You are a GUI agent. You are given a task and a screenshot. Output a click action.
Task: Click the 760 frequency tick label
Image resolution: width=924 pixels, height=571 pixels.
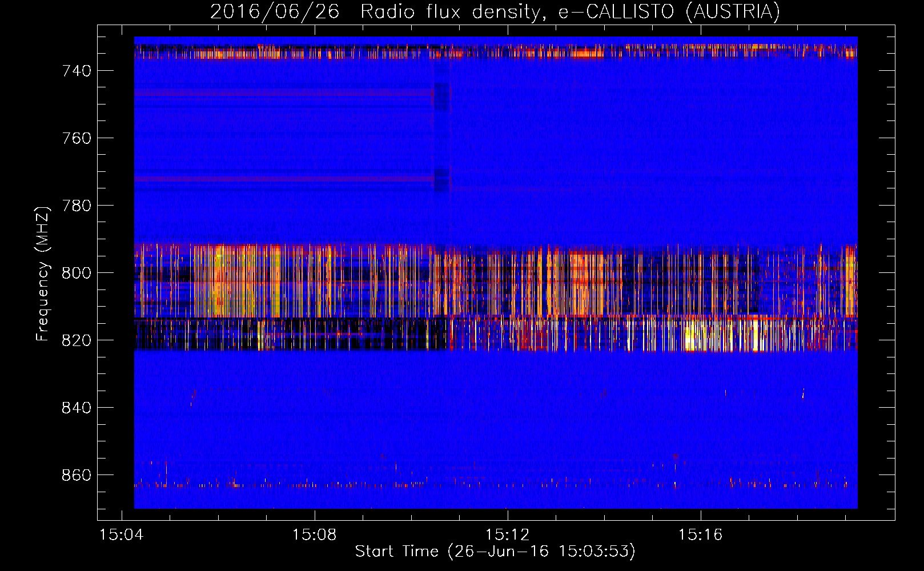(77, 138)
